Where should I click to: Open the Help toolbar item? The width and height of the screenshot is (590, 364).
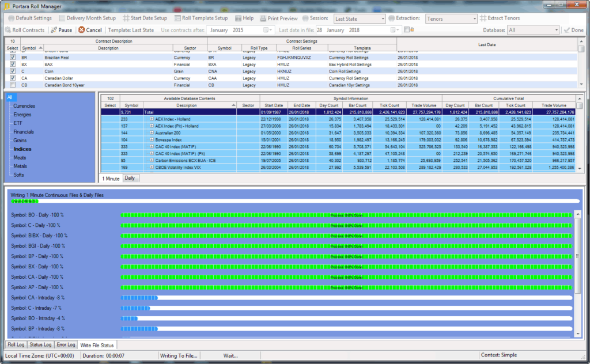(244, 18)
